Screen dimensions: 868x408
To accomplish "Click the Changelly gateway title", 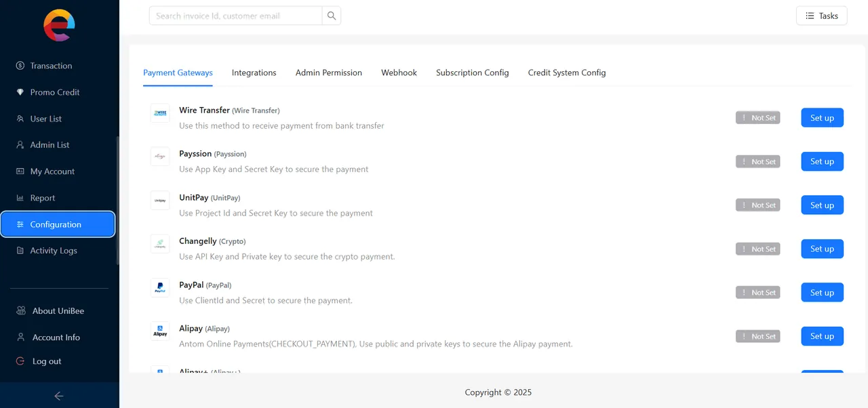I will click(198, 241).
